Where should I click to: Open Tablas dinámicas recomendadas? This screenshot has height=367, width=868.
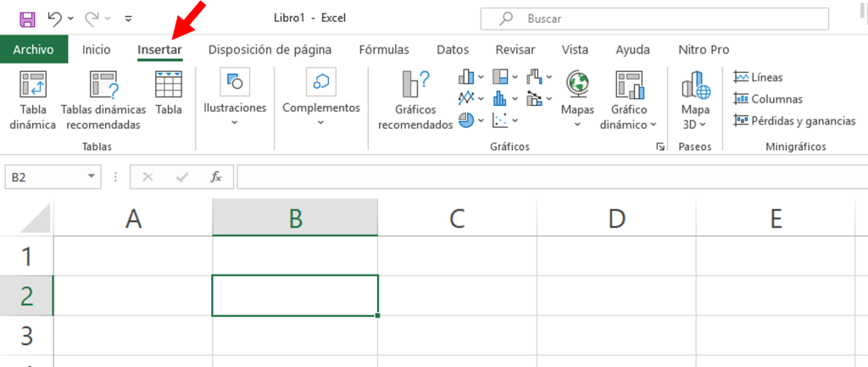103,86
